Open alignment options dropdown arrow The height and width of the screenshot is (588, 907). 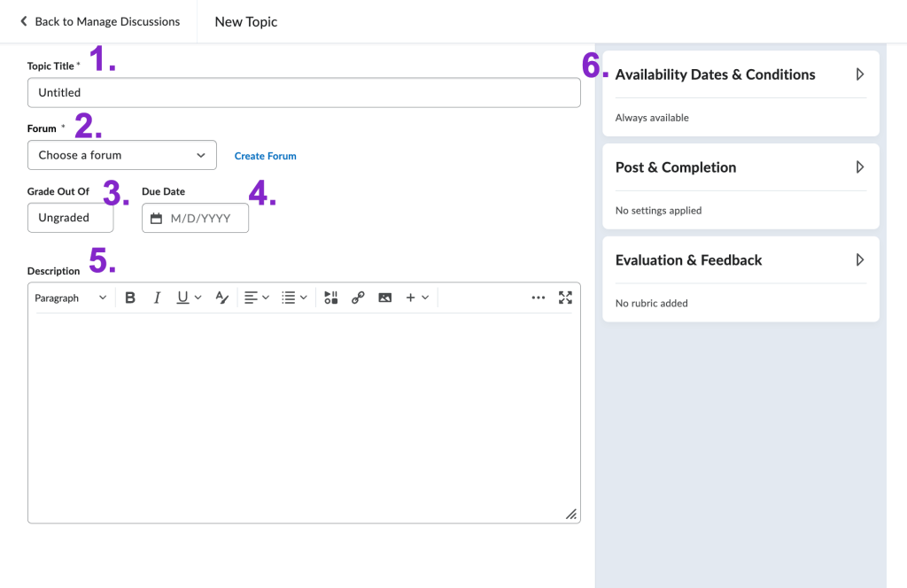pos(266,298)
